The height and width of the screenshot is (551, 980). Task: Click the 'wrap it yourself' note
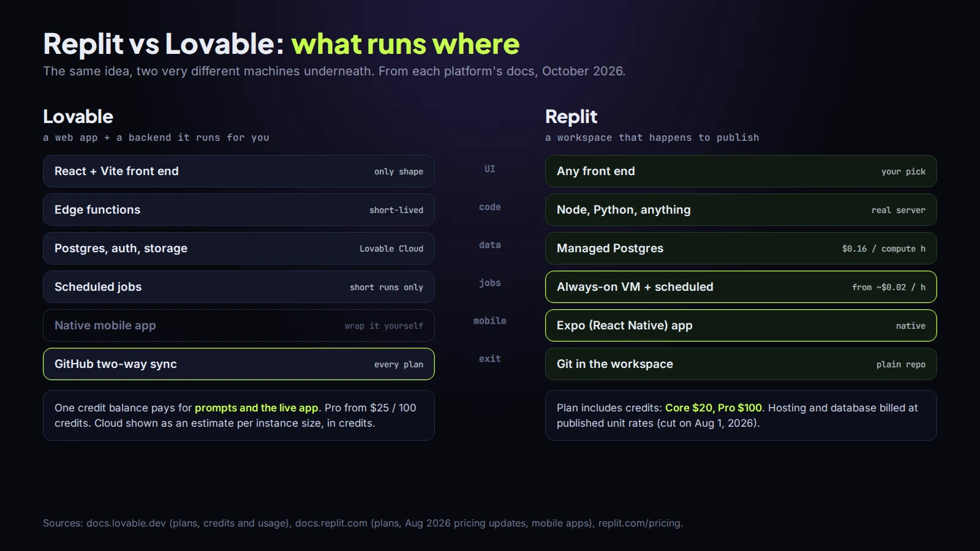coord(384,326)
